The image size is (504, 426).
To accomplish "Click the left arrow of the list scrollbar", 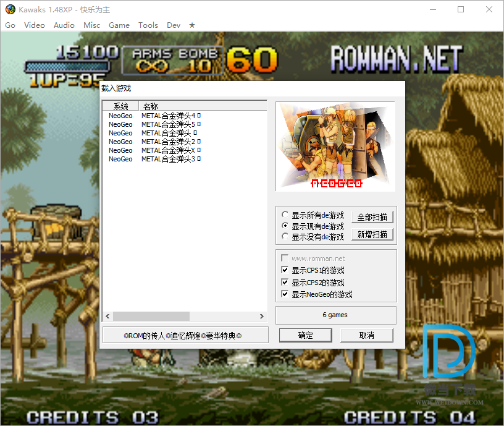I will (x=107, y=317).
